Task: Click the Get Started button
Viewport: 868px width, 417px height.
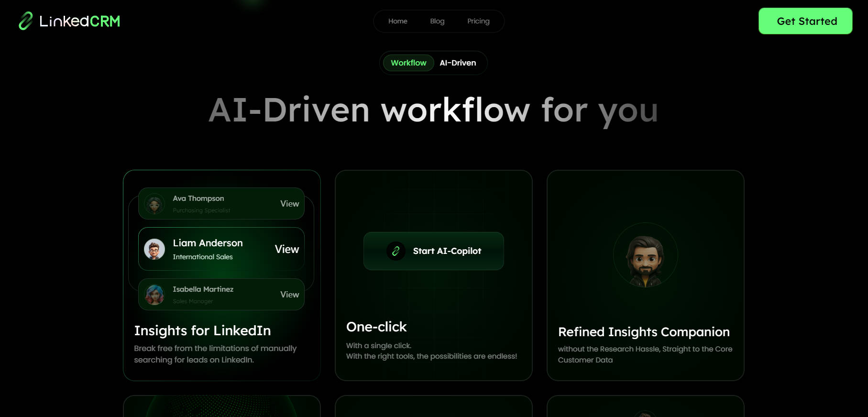Action: (x=805, y=21)
